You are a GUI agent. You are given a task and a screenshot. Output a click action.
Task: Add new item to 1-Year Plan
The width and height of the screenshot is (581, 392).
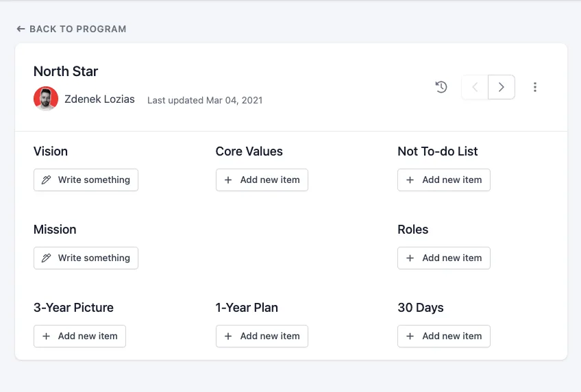coord(262,336)
